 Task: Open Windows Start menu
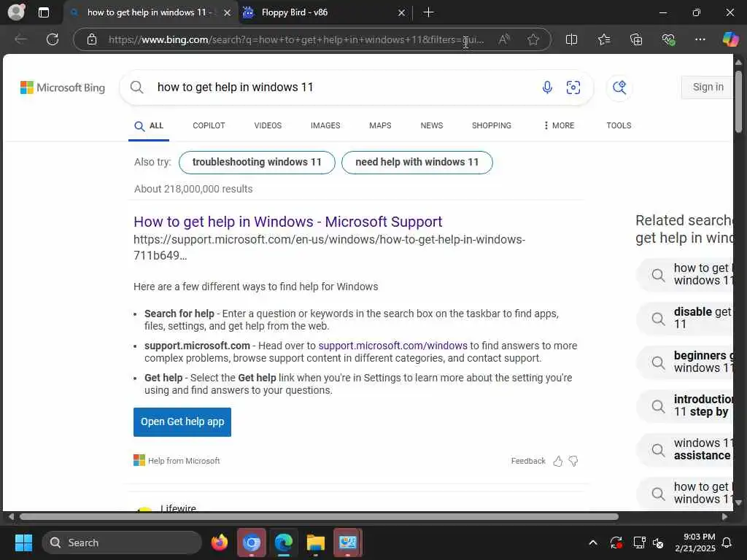point(24,542)
